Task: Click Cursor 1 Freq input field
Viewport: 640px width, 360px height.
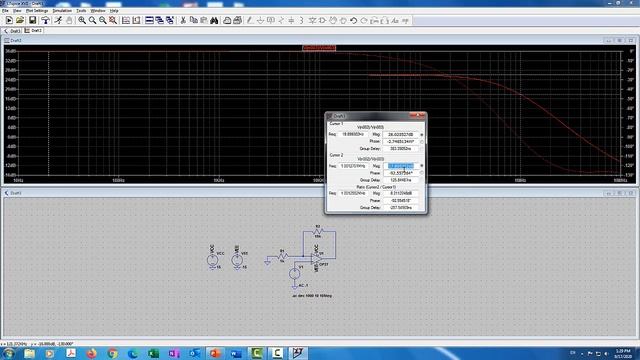Action: 353,134
